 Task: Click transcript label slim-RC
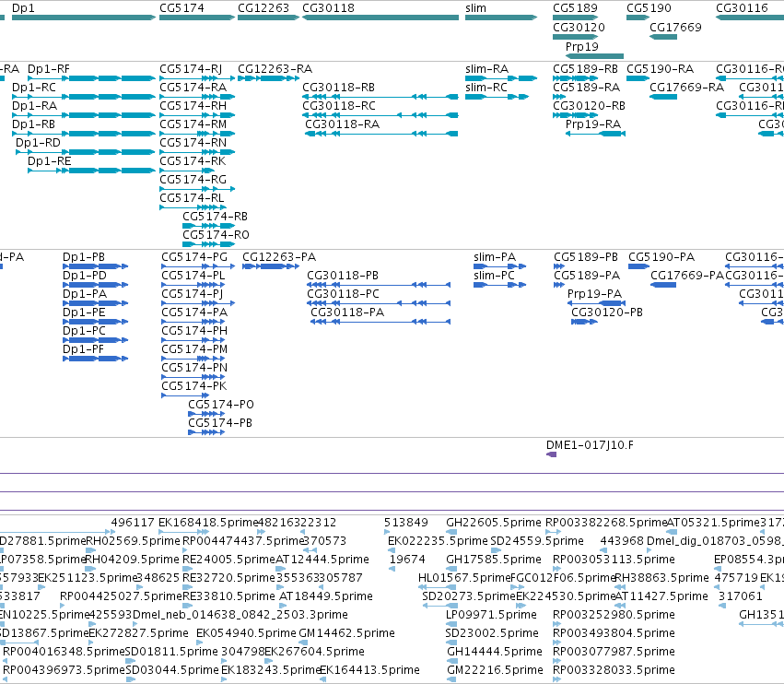pos(486,87)
